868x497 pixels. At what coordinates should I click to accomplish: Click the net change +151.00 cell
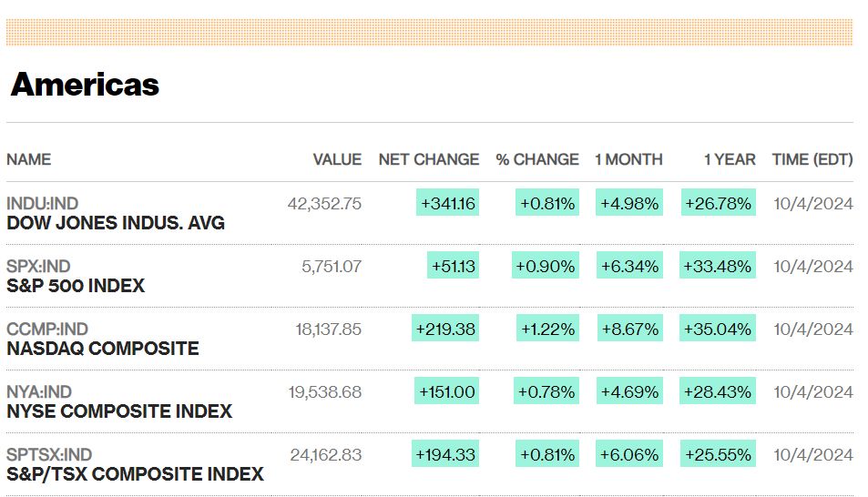446,391
